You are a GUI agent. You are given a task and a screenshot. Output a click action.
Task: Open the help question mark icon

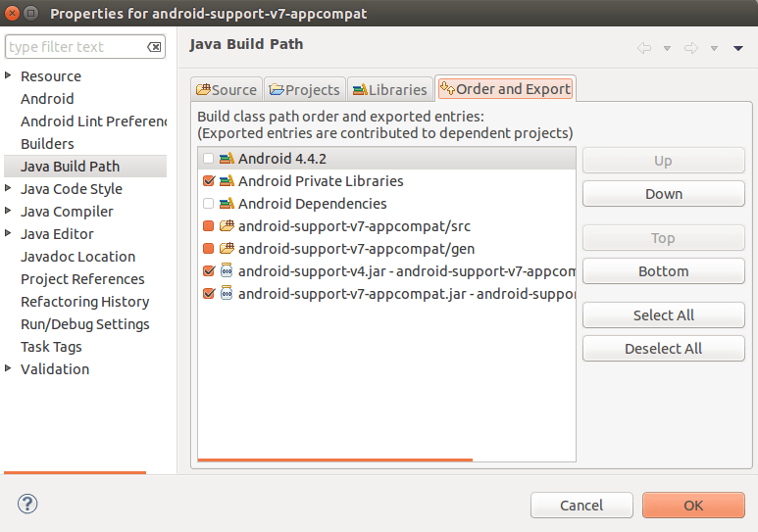(x=27, y=504)
